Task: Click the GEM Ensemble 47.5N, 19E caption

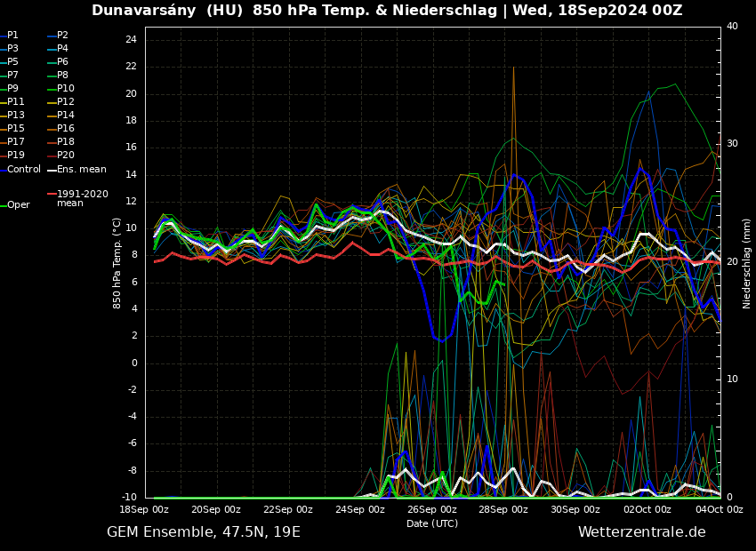Action: (x=204, y=532)
